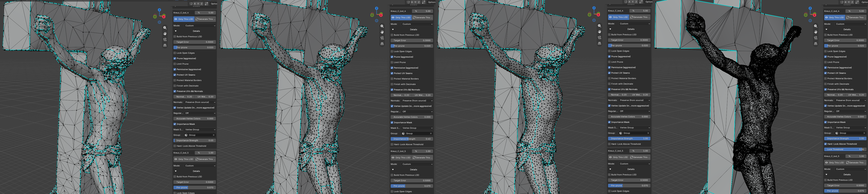This screenshot has width=868, height=194.
Task: Toggle camera view icon in the third viewport
Action: click(x=599, y=37)
